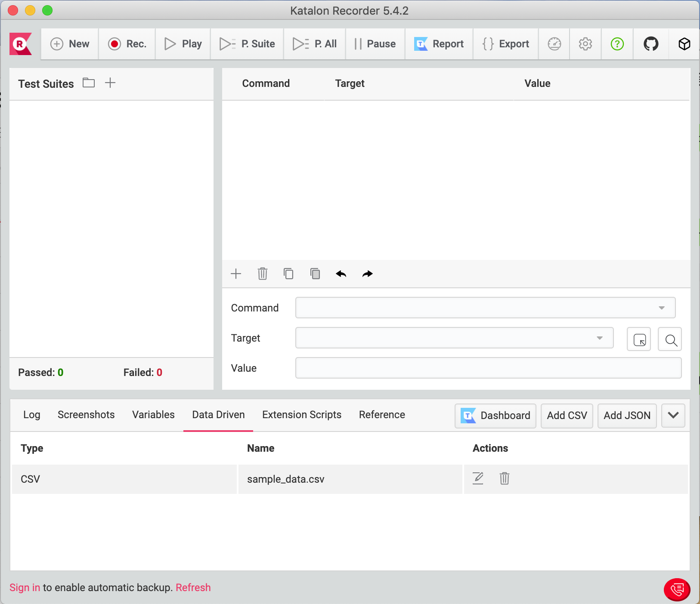Delete the sample_data.csv entry
This screenshot has width=700, height=604.
click(505, 478)
